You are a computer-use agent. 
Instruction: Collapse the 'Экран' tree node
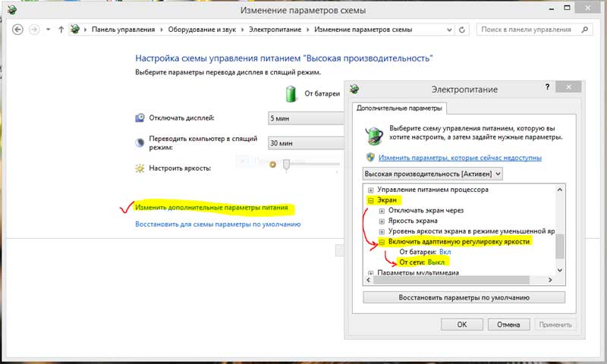(370, 200)
